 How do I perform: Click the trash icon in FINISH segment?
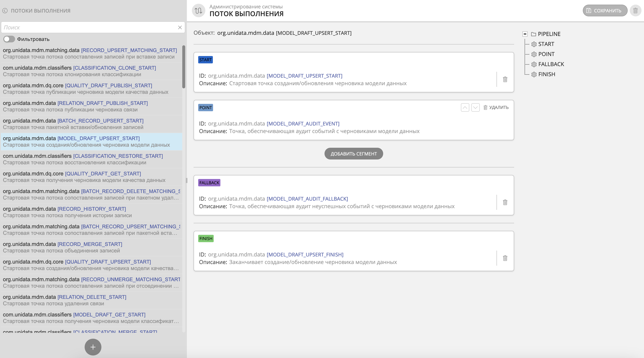click(505, 258)
